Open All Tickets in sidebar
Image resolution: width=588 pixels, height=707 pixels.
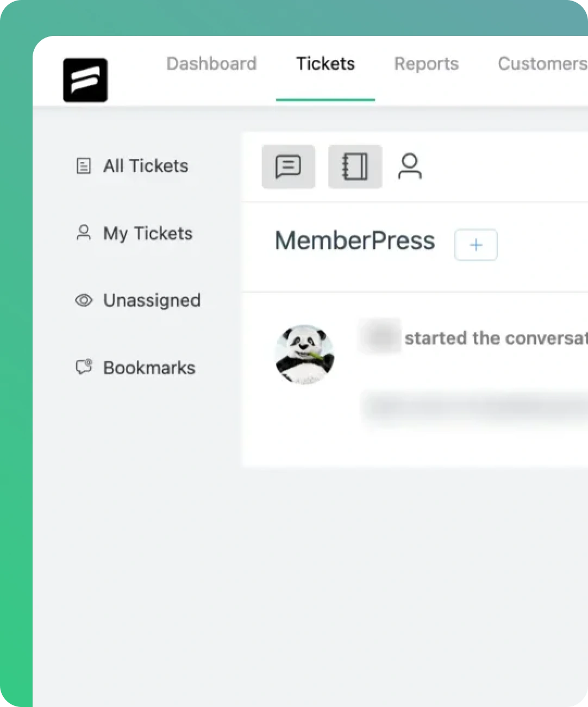tap(146, 166)
